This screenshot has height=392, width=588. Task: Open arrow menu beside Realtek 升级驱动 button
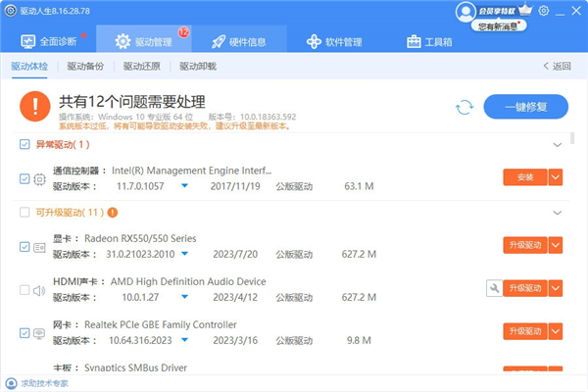(x=556, y=331)
